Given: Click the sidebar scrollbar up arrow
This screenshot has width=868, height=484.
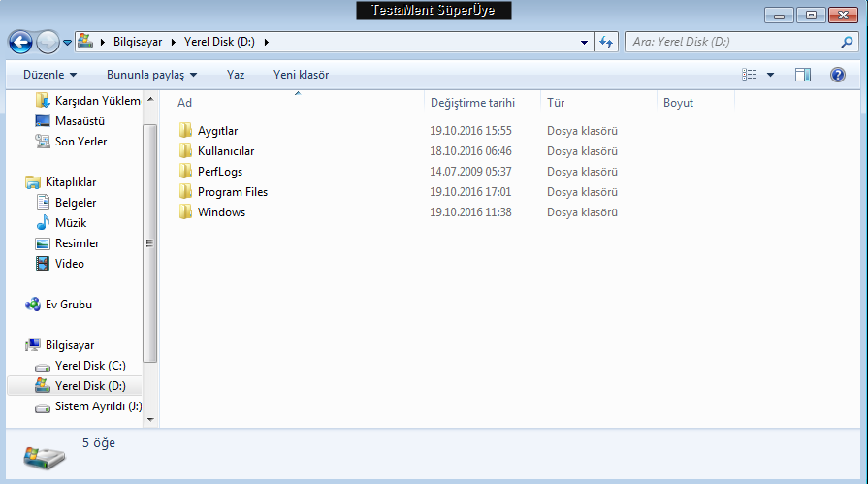Looking at the screenshot, I should click(150, 99).
